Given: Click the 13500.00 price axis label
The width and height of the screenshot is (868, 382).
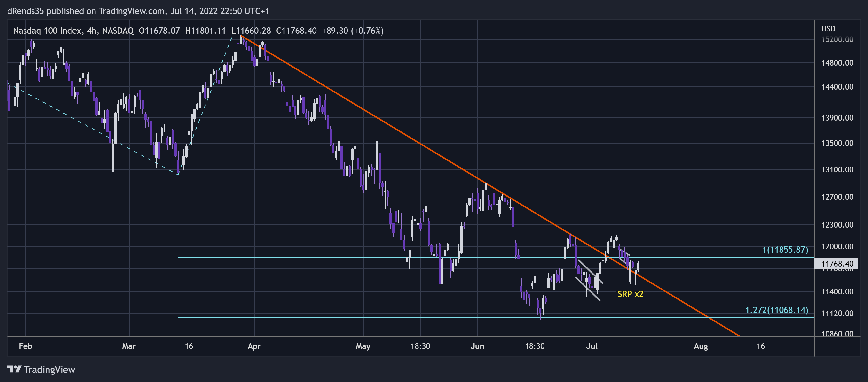Looking at the screenshot, I should [837, 143].
